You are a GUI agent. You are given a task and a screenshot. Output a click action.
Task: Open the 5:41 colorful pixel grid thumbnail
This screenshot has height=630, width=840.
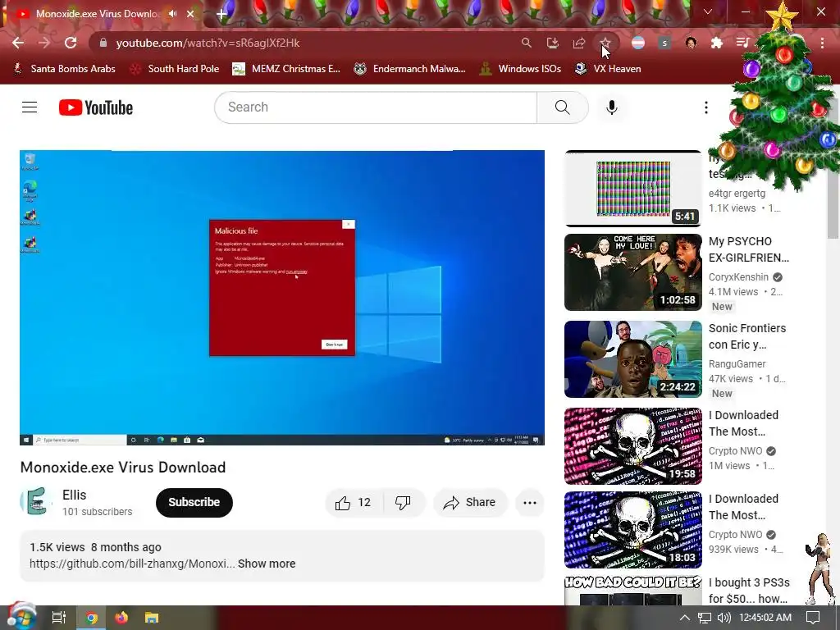632,189
